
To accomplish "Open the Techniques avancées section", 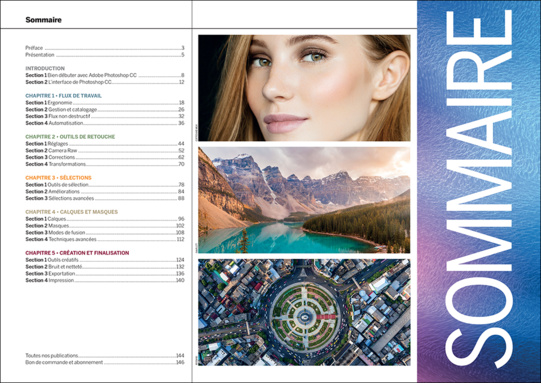I will coord(105,239).
